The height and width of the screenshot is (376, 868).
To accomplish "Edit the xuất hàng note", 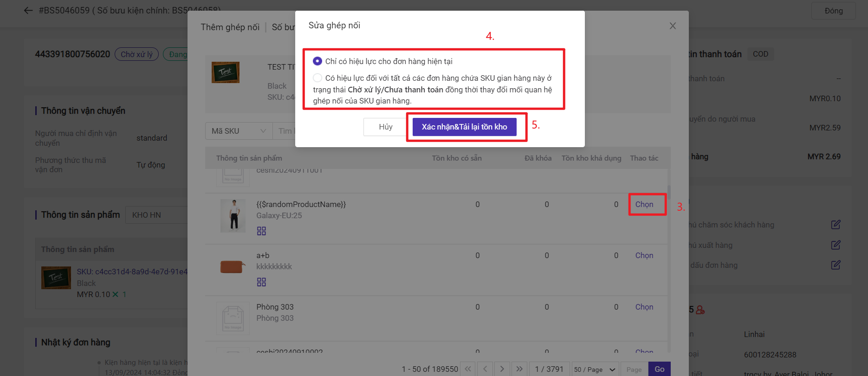I will pos(836,245).
